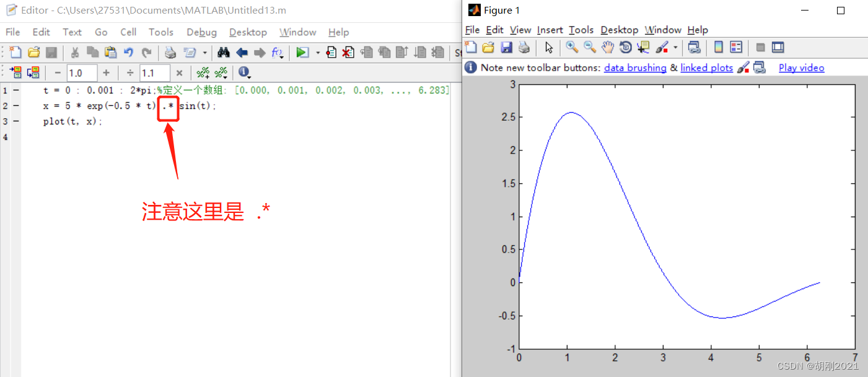Image resolution: width=868 pixels, height=377 pixels.
Task: Open file via Editor folder icon
Action: tap(34, 53)
